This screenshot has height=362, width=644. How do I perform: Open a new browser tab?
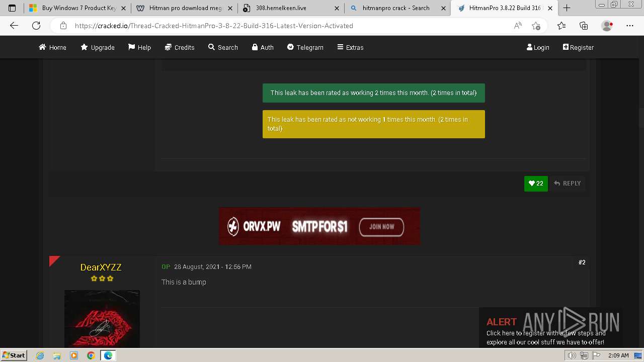click(x=567, y=8)
